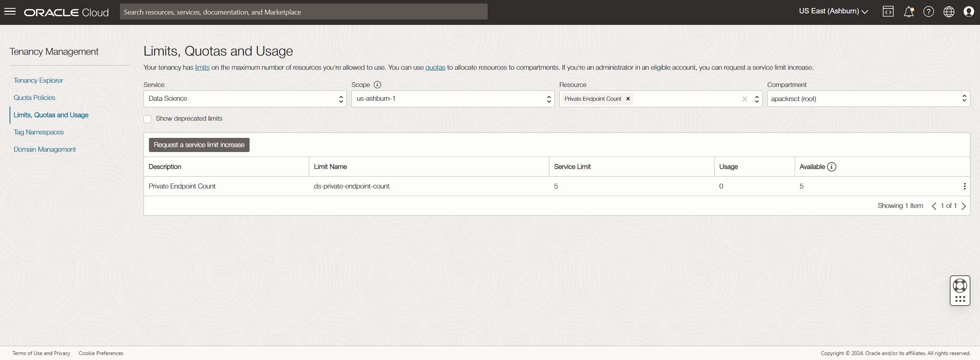Click the Showing 1 Item text

pos(900,206)
